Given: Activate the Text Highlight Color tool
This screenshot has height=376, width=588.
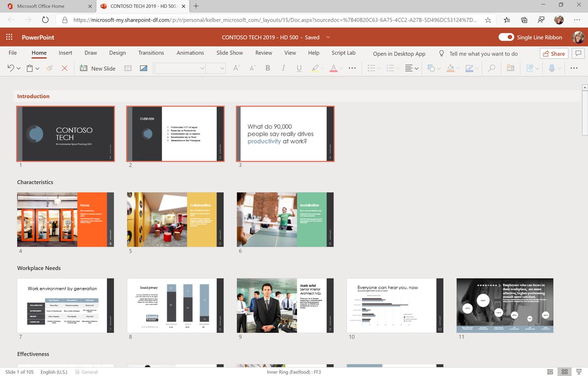Looking at the screenshot, I should [x=316, y=68].
